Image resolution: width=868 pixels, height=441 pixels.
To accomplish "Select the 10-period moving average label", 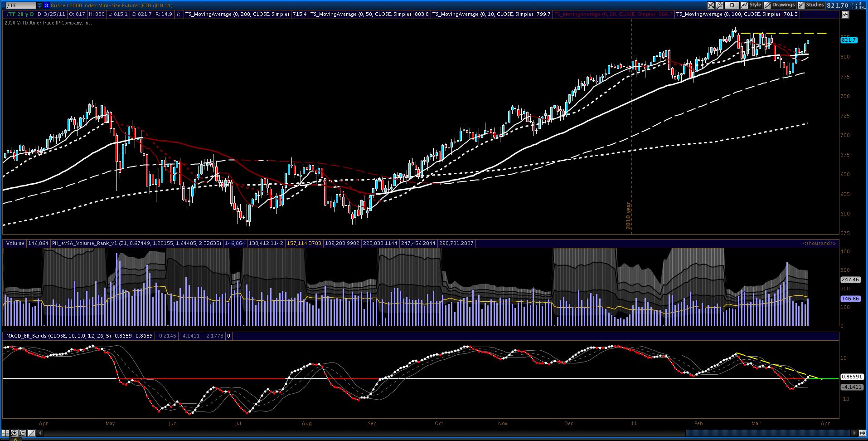I will [x=483, y=14].
